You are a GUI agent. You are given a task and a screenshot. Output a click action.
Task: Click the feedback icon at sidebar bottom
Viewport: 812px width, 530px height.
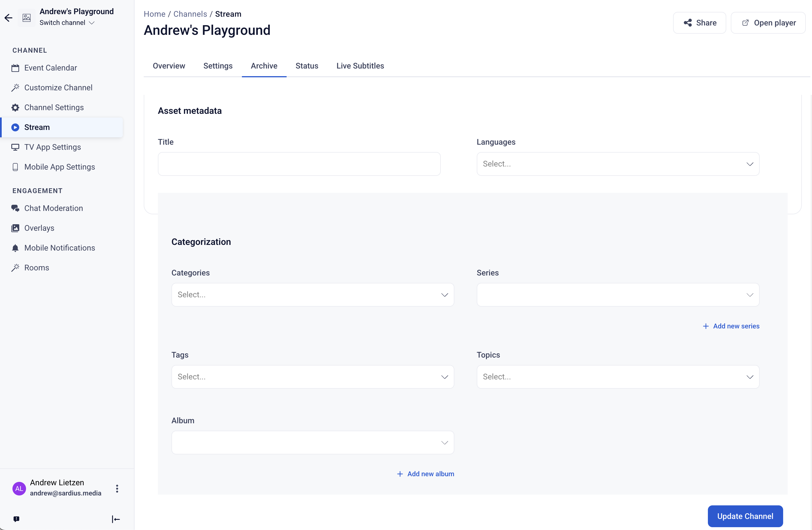[x=16, y=519]
